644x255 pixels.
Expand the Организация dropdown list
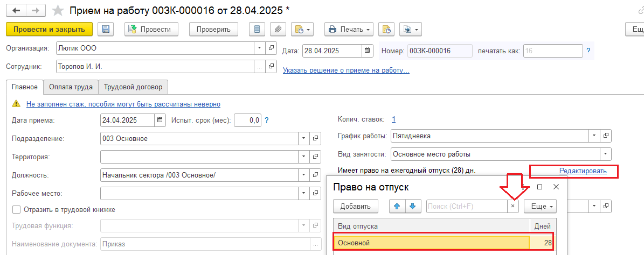point(259,48)
